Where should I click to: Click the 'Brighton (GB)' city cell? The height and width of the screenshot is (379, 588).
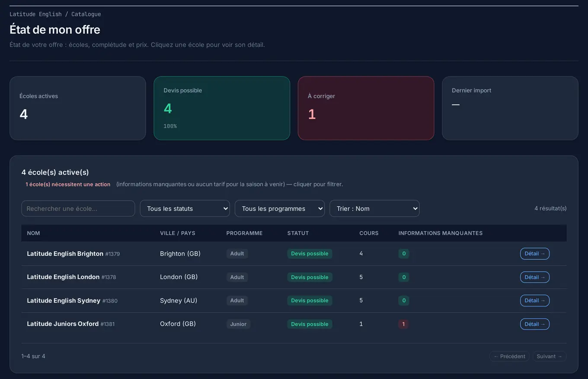point(180,254)
